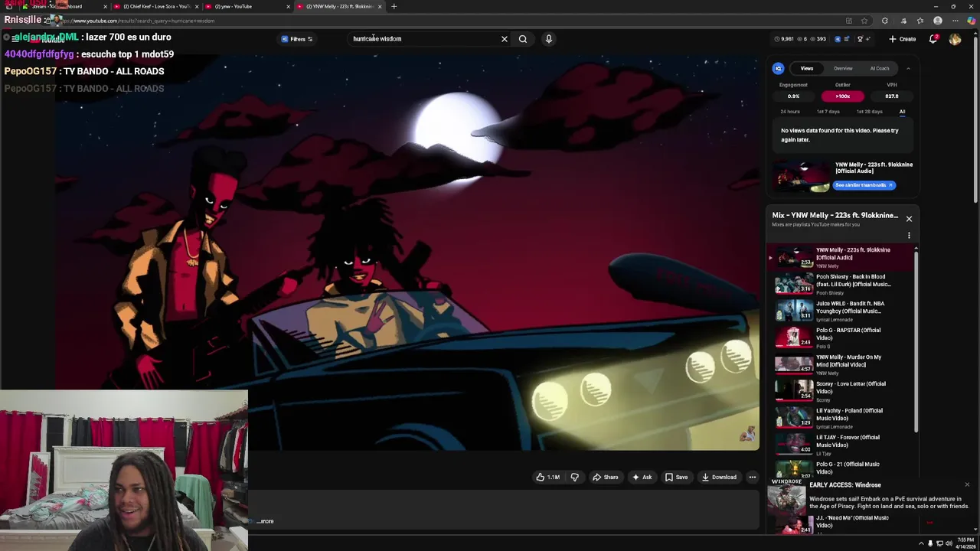Image resolution: width=980 pixels, height=551 pixels.
Task: Open the Ask AI assistant button
Action: pos(642,477)
